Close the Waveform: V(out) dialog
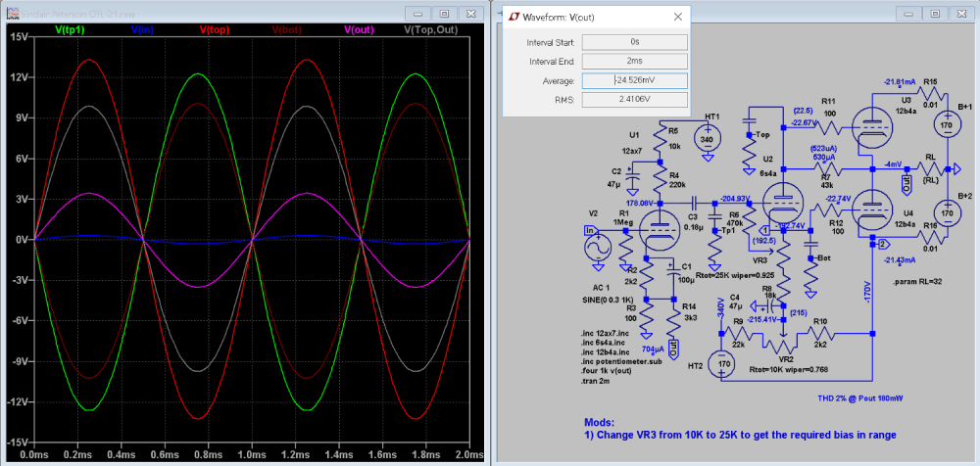 (x=677, y=16)
